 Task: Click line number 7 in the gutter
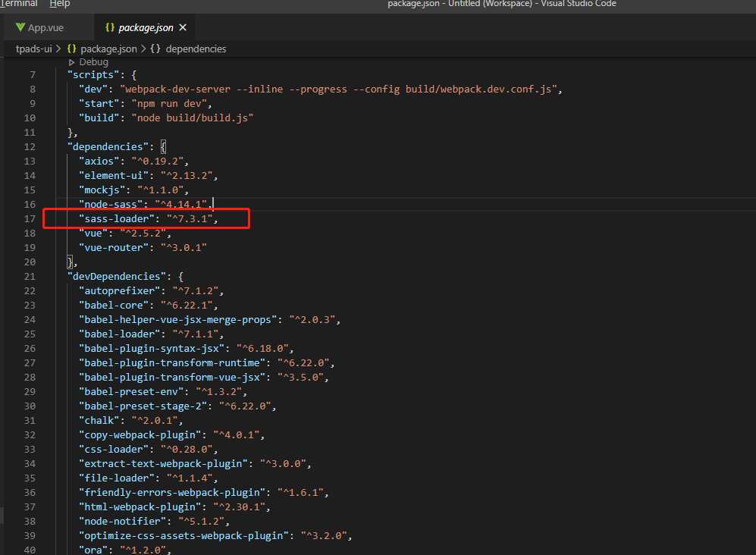pyautogui.click(x=33, y=75)
